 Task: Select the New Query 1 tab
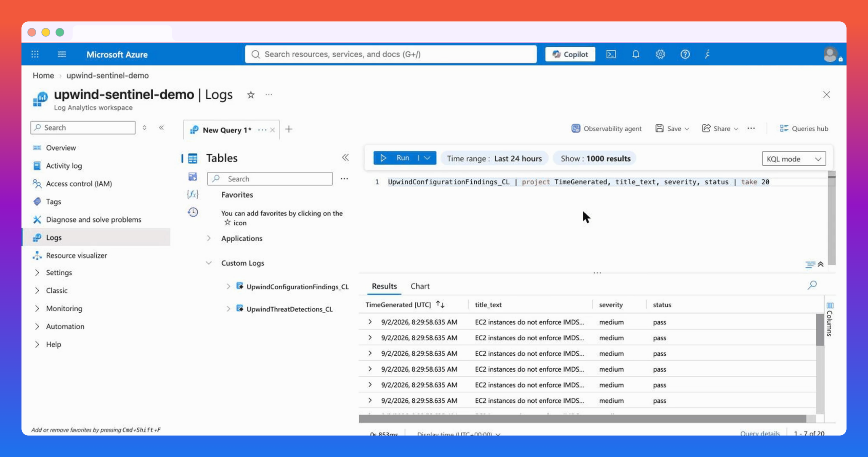(226, 130)
